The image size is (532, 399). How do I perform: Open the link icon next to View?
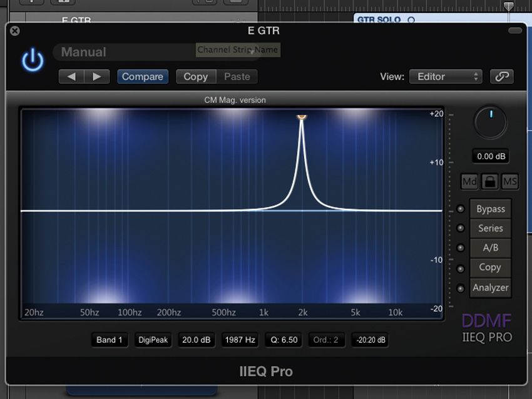(502, 76)
